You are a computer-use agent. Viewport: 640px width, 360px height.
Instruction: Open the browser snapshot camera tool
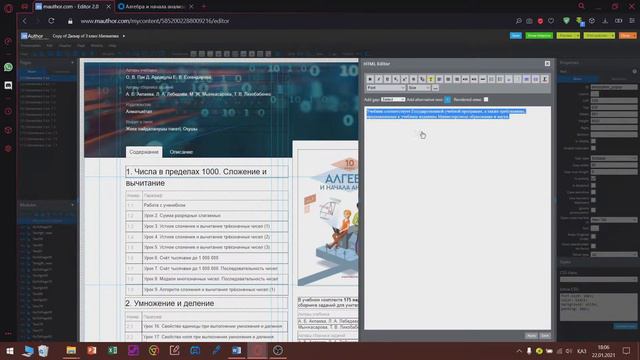click(529, 21)
